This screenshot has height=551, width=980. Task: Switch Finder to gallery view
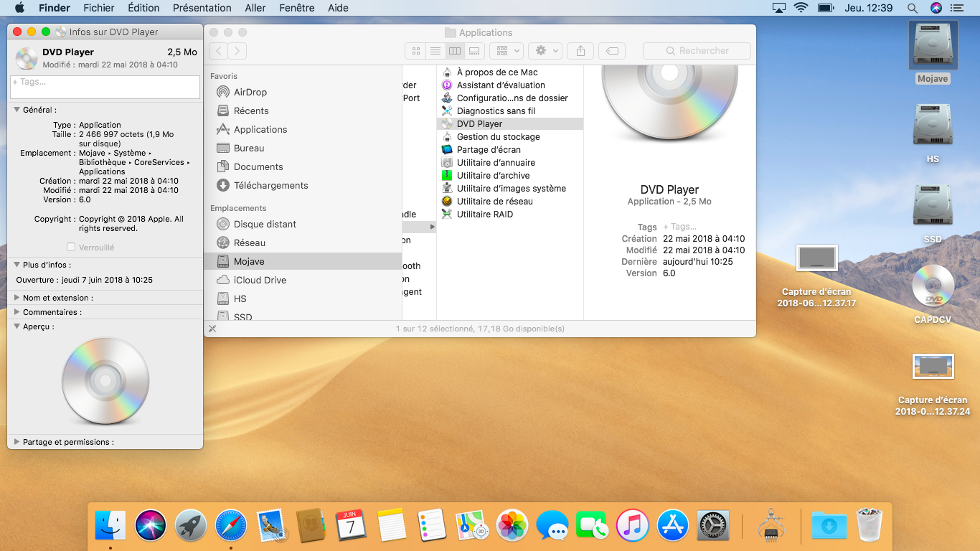click(473, 51)
